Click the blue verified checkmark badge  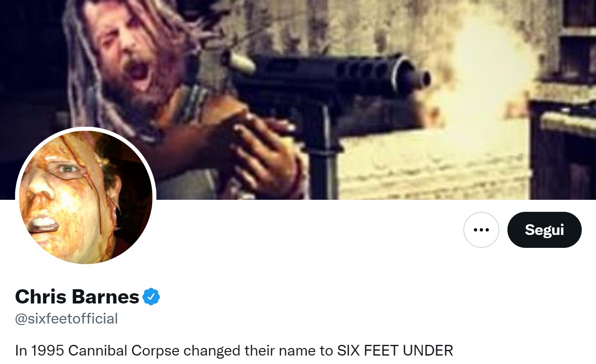(x=151, y=296)
